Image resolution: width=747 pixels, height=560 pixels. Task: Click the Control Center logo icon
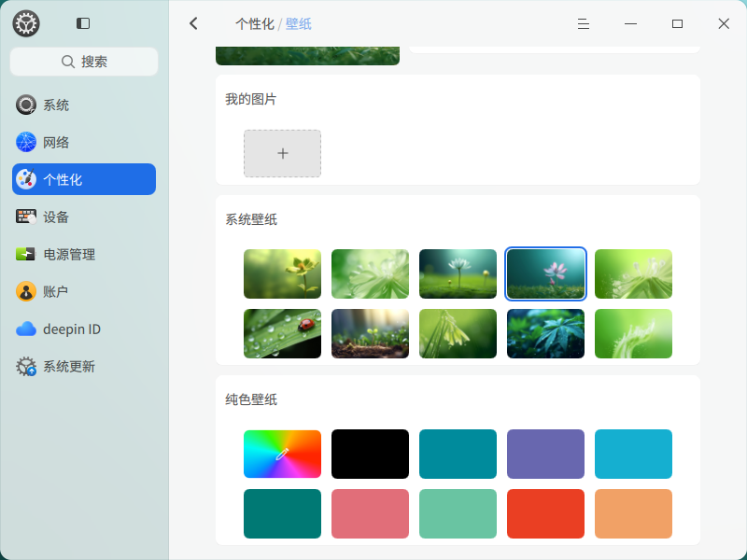click(x=26, y=23)
